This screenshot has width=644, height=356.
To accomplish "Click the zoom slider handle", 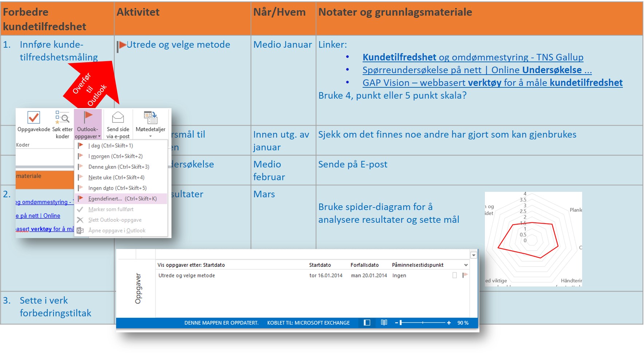I will [401, 323].
